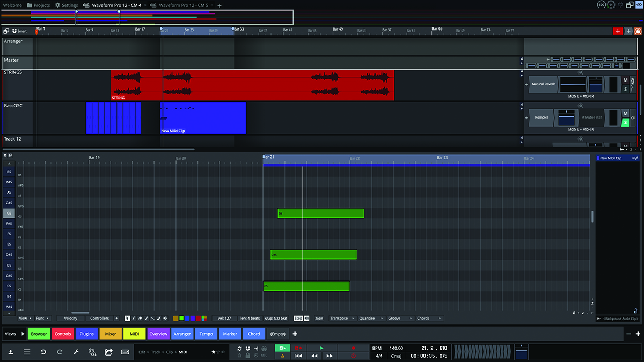Open the Settings tab

[x=67, y=5]
